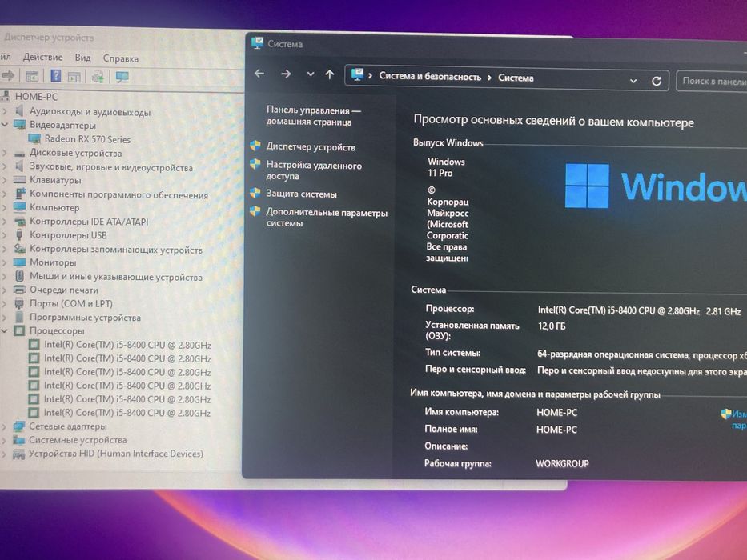Expand Дисковые устройства category
Viewport: 747px width, 560px height.
tap(5, 153)
